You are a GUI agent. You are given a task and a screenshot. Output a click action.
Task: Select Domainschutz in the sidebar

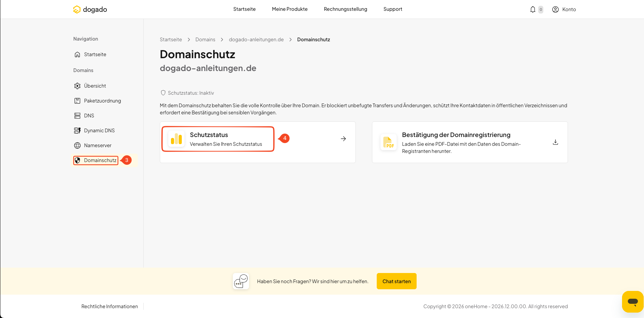(100, 160)
